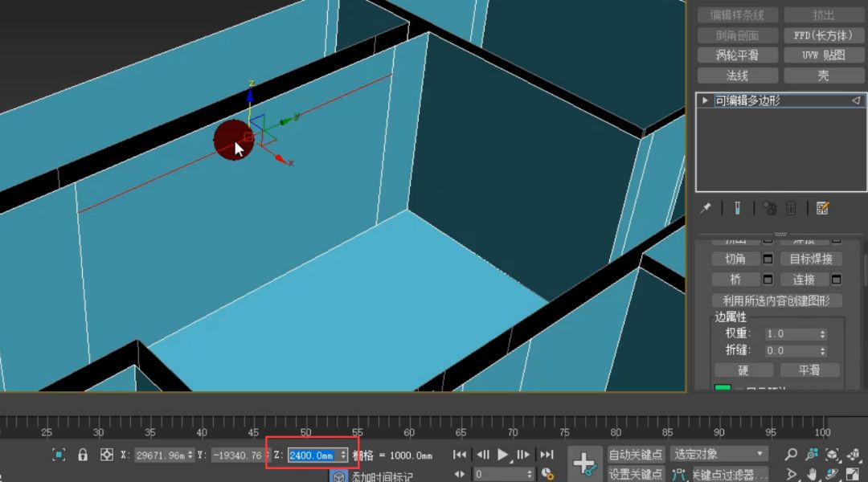Apply the FFD(长方体) modifier
The height and width of the screenshot is (482, 868).
click(x=824, y=35)
